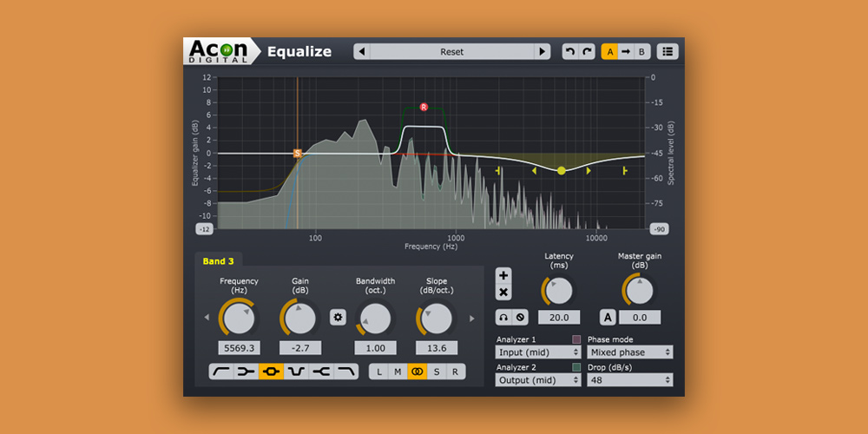868x434 pixels.
Task: Choose the notch band filter shape
Action: click(296, 372)
